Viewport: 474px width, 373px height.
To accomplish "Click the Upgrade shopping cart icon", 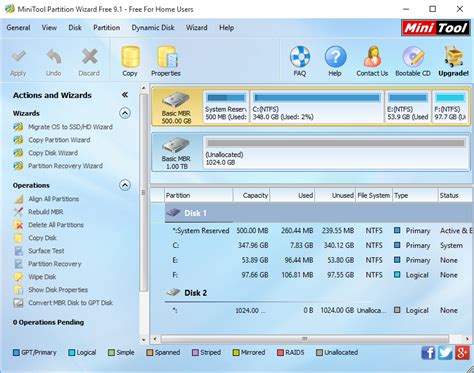I will coord(453,56).
